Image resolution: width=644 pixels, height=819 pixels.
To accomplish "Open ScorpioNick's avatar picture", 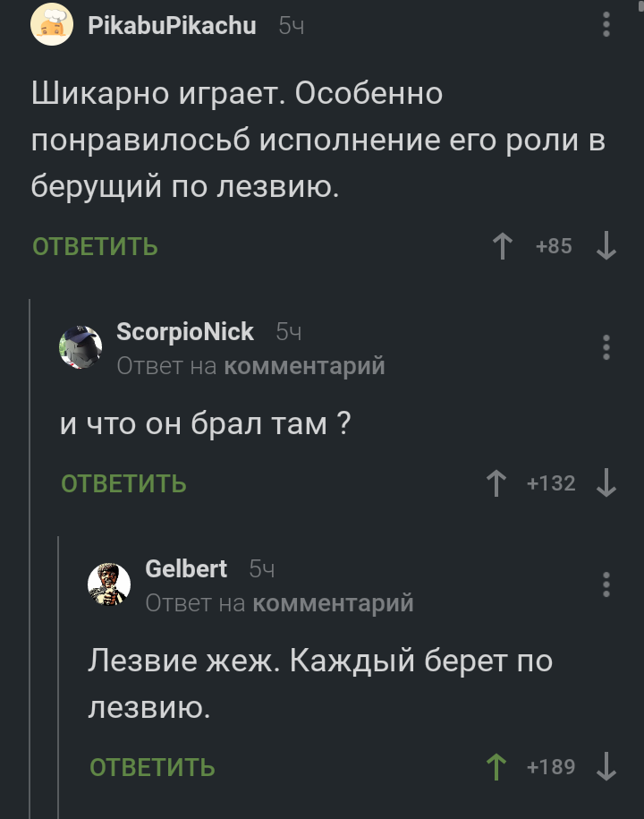I will (80, 347).
